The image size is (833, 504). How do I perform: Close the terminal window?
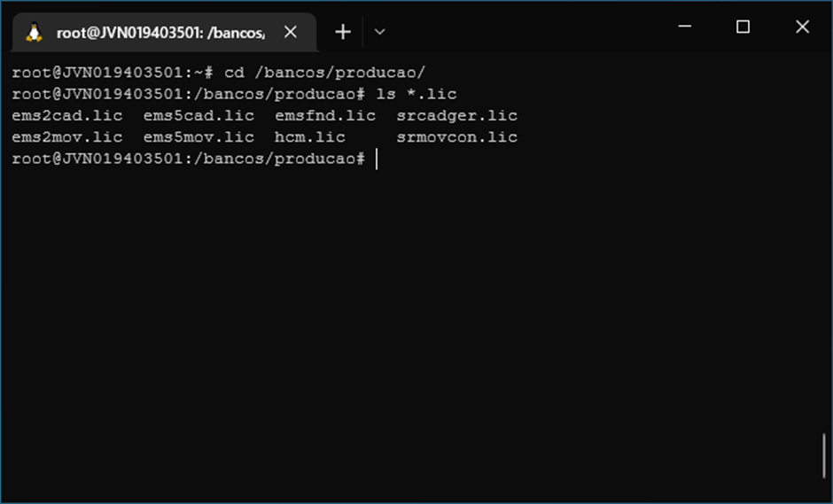tap(802, 26)
